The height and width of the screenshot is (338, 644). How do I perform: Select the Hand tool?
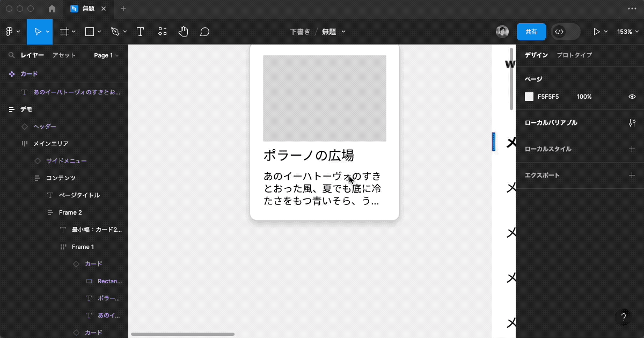183,31
